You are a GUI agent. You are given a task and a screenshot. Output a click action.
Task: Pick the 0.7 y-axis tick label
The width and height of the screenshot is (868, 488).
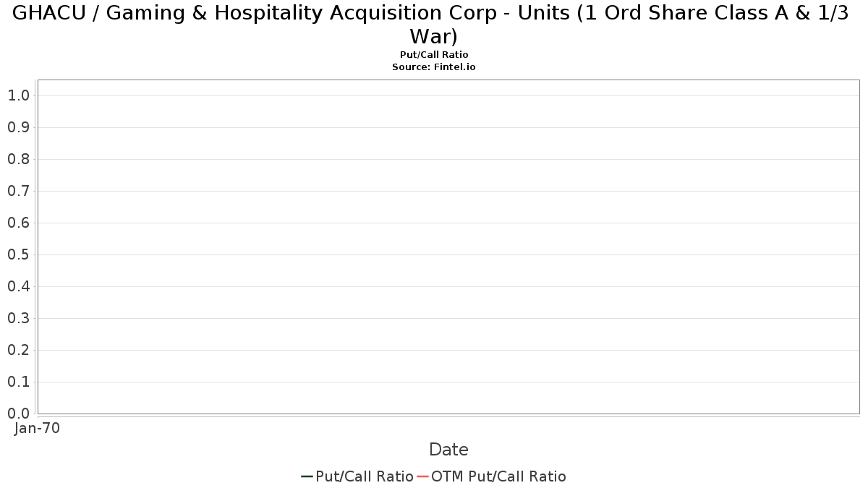click(19, 191)
